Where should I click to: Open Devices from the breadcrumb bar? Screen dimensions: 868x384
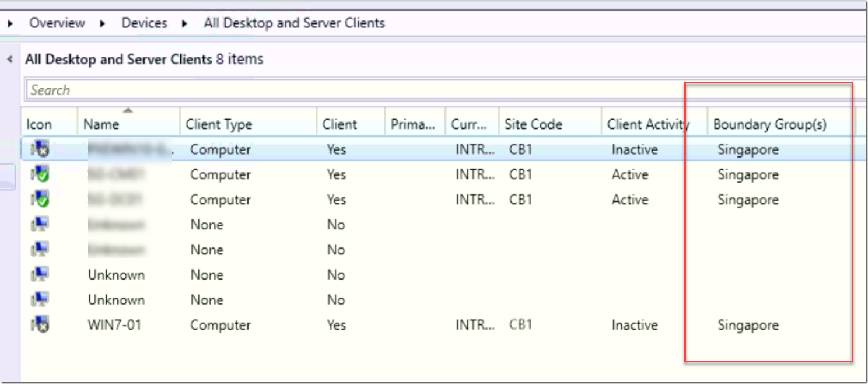coord(143,23)
